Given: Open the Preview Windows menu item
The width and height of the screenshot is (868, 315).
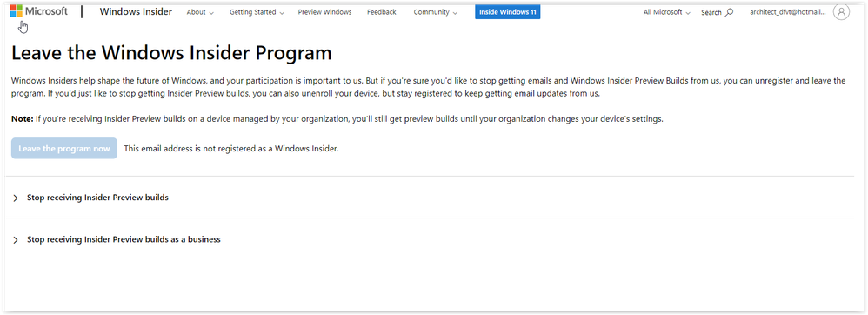Looking at the screenshot, I should point(324,12).
